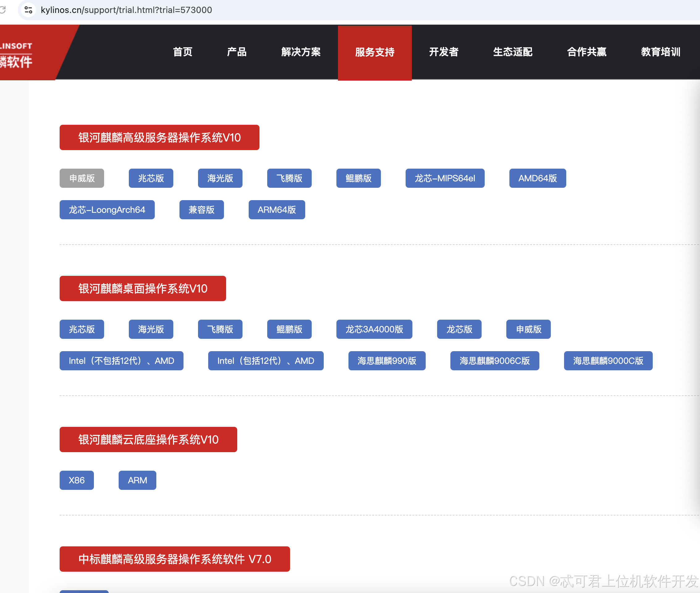700x593 pixels.
Task: Select 海思麒麟9006C版 desktop button
Action: [494, 361]
